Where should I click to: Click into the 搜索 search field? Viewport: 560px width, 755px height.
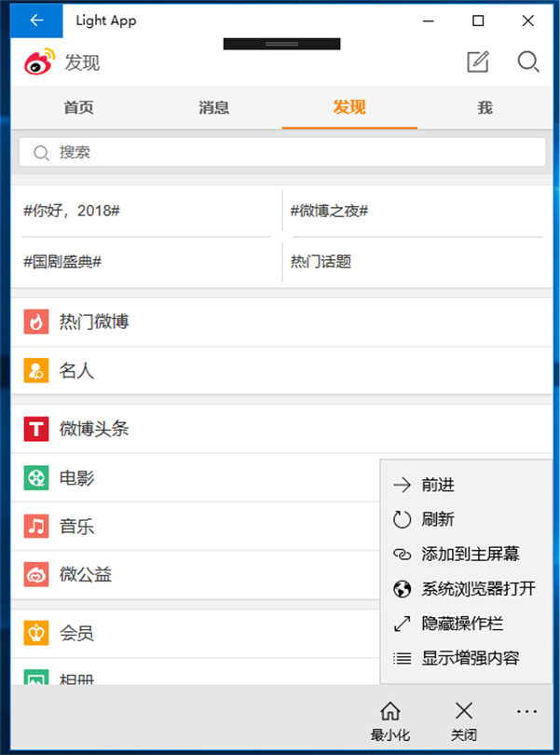point(282,153)
